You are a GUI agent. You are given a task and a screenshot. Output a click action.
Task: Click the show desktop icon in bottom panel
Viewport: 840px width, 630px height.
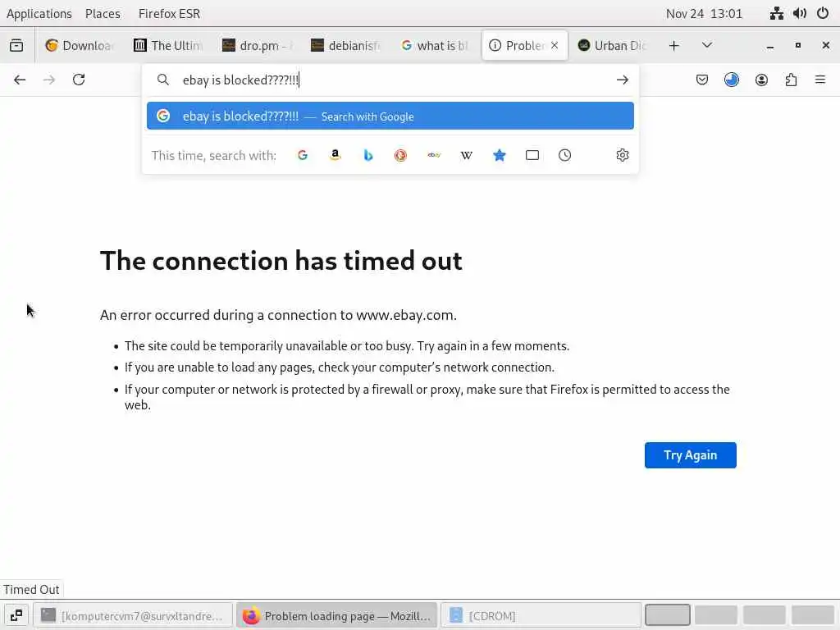(x=16, y=615)
